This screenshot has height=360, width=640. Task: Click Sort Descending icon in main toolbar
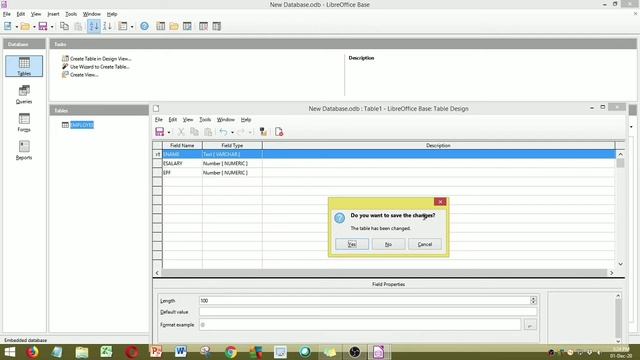click(x=107, y=27)
